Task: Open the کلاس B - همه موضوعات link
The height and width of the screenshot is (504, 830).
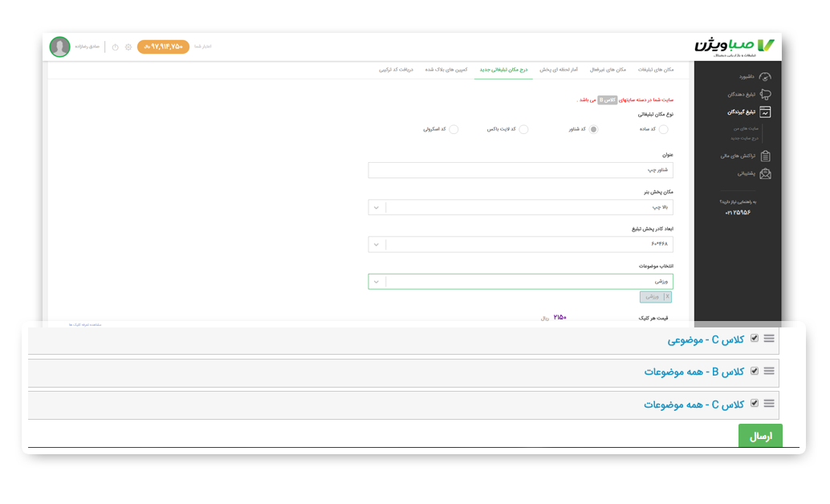Action: (694, 372)
